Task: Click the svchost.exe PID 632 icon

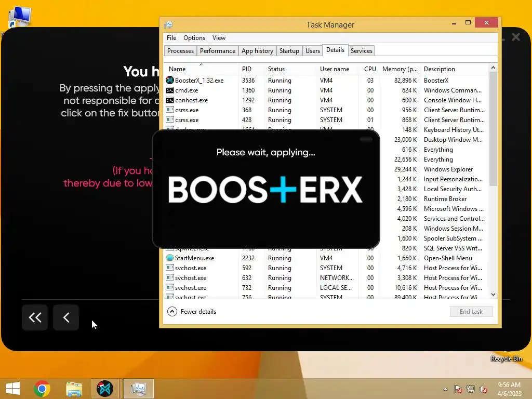Action: coord(170,277)
